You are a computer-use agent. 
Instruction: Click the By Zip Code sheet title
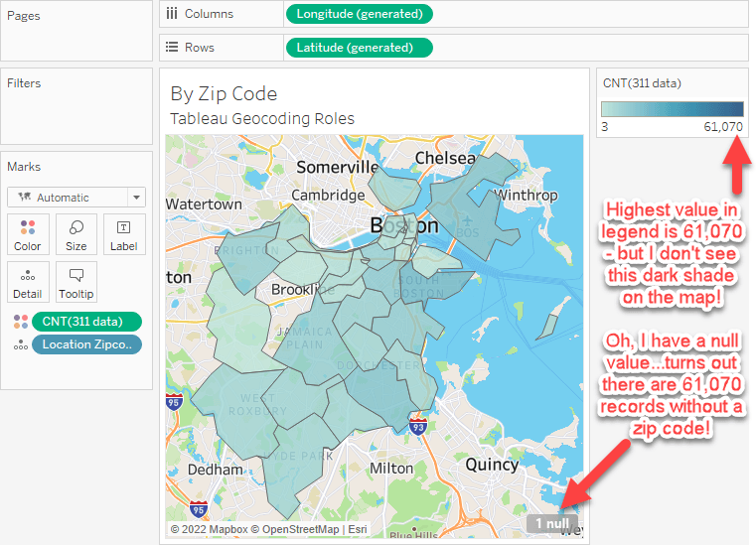pos(224,94)
